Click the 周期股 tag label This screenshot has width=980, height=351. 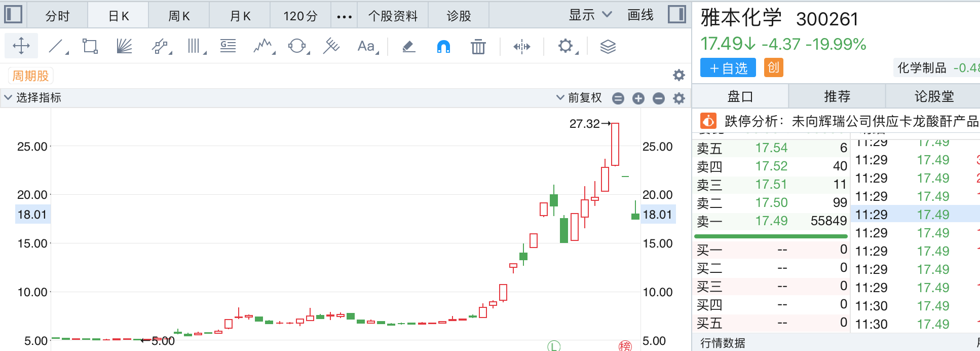click(31, 76)
